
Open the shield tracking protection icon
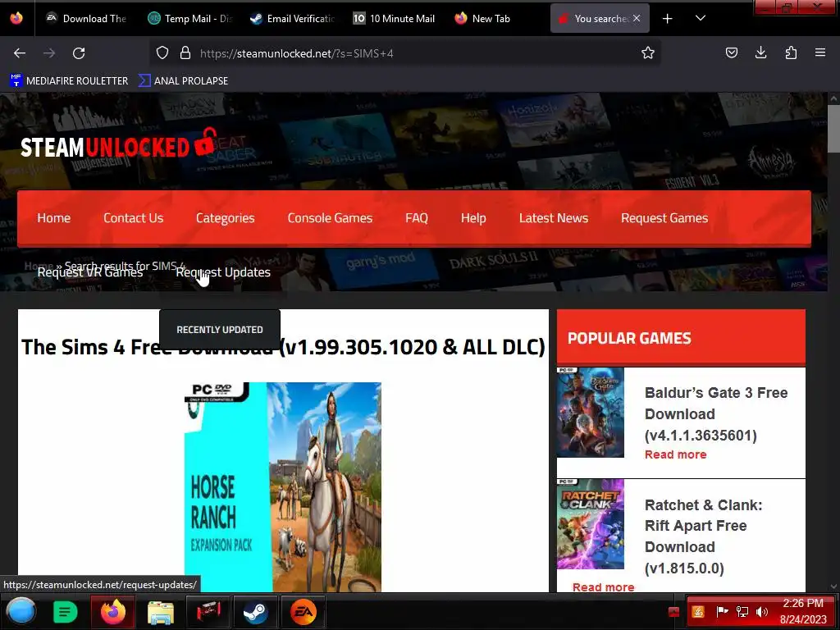[162, 53]
